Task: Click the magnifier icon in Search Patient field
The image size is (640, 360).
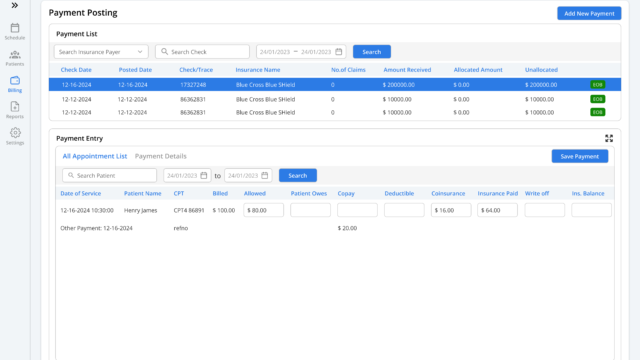Action: (x=71, y=176)
